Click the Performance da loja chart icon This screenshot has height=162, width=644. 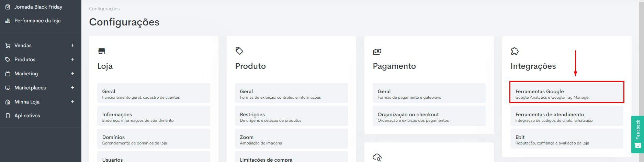point(8,21)
